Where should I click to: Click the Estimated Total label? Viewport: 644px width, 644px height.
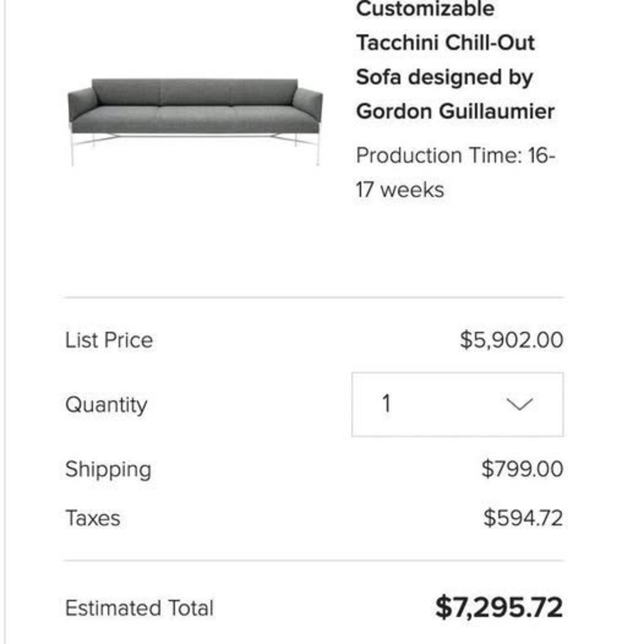140,608
